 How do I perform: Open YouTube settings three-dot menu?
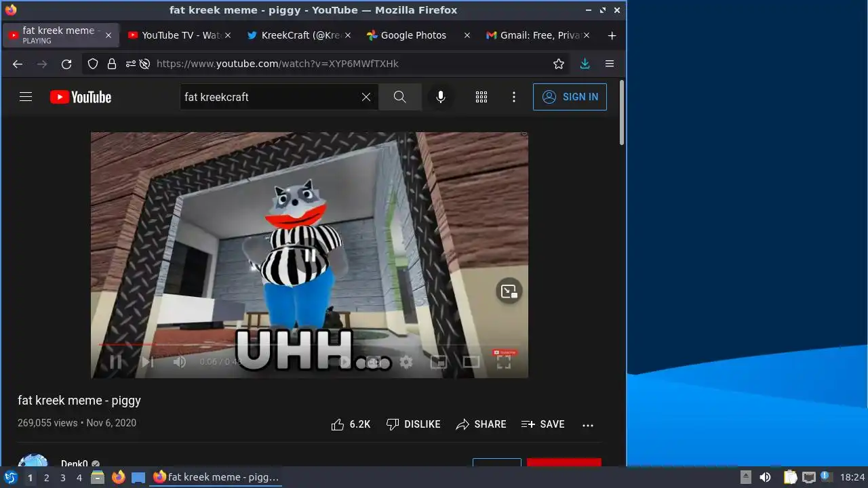click(x=514, y=97)
